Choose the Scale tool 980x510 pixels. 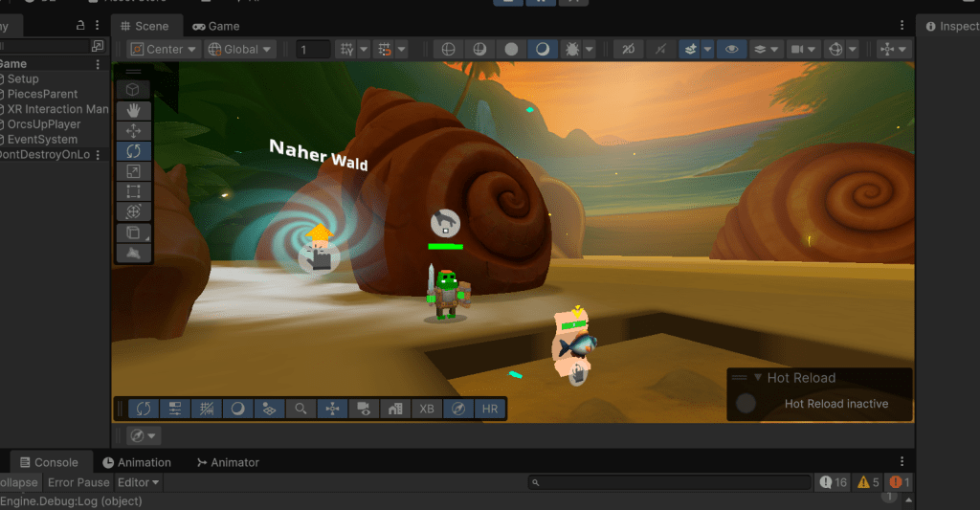coord(133,170)
